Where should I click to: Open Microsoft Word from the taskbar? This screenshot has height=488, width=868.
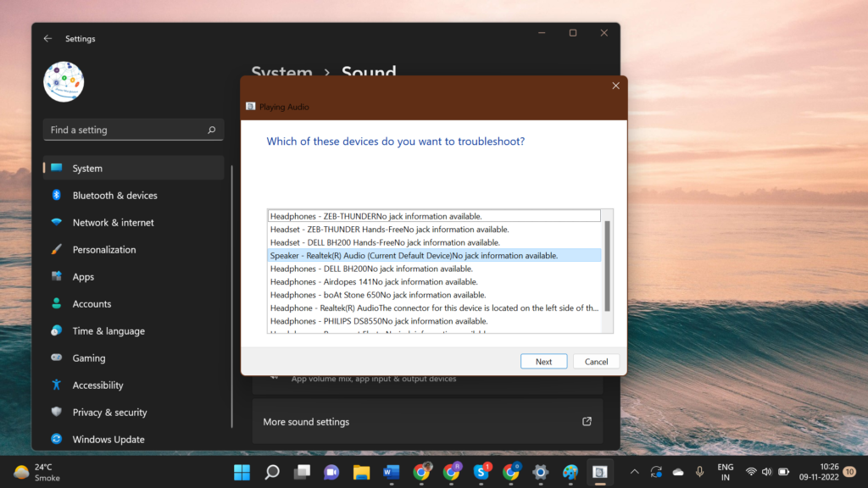pos(392,472)
